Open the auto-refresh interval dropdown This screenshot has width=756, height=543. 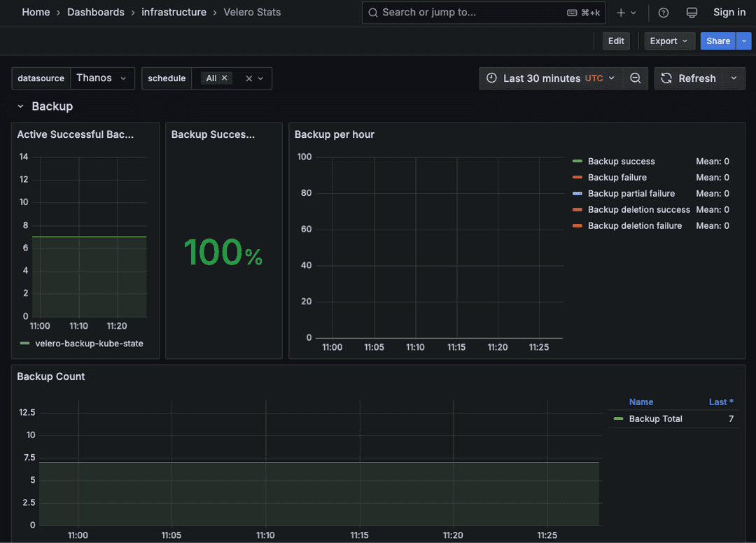734,78
